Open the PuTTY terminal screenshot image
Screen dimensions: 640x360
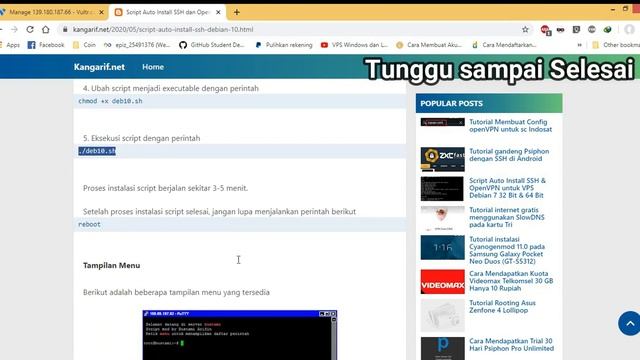pyautogui.click(x=240, y=335)
